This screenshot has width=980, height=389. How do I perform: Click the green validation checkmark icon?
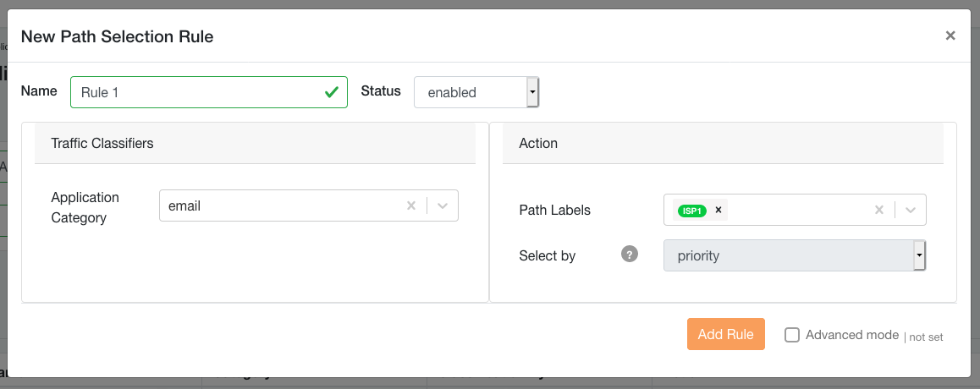(x=332, y=92)
